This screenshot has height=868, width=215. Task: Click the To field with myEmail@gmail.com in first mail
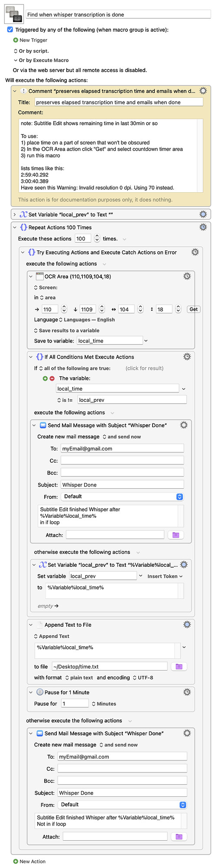point(122,448)
